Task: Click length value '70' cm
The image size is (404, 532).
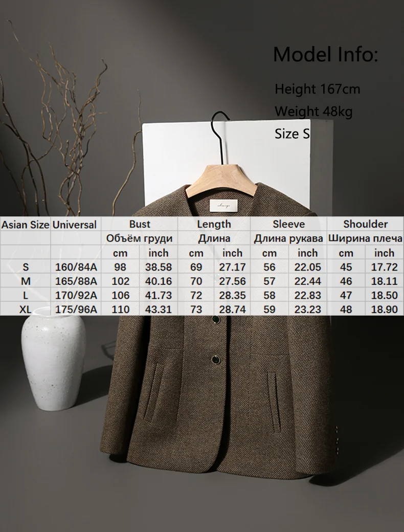Action: coord(196,281)
